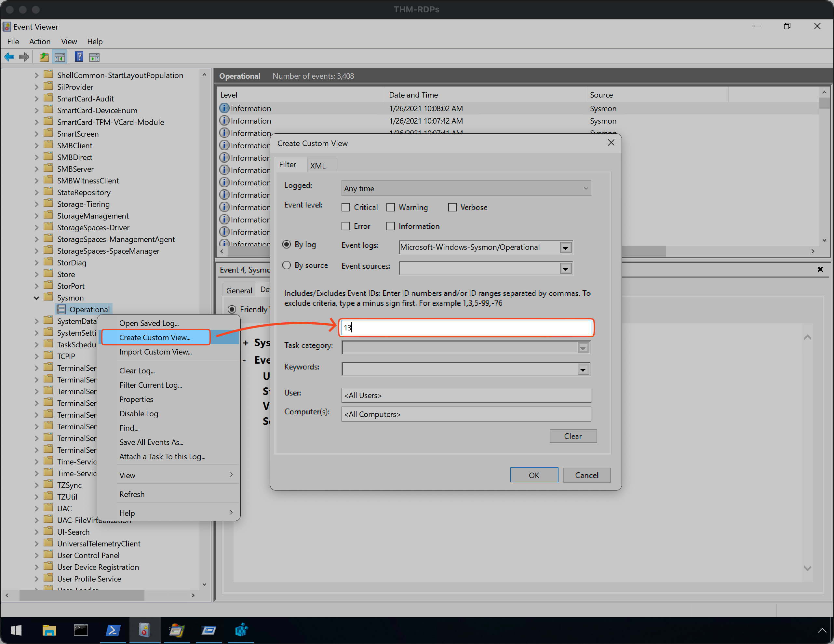Check the Error event level checkbox
Viewport: 834px width, 644px height.
(345, 226)
